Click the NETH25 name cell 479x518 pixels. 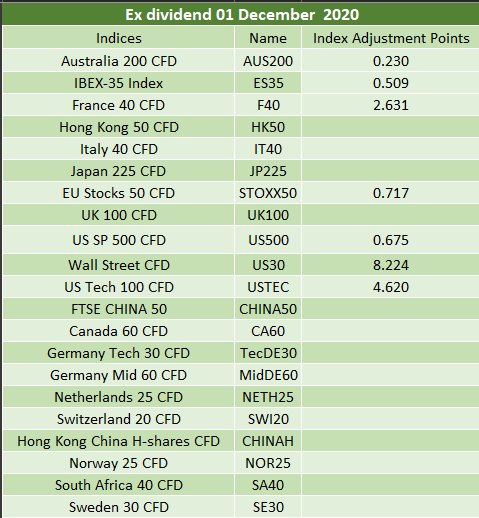268,397
